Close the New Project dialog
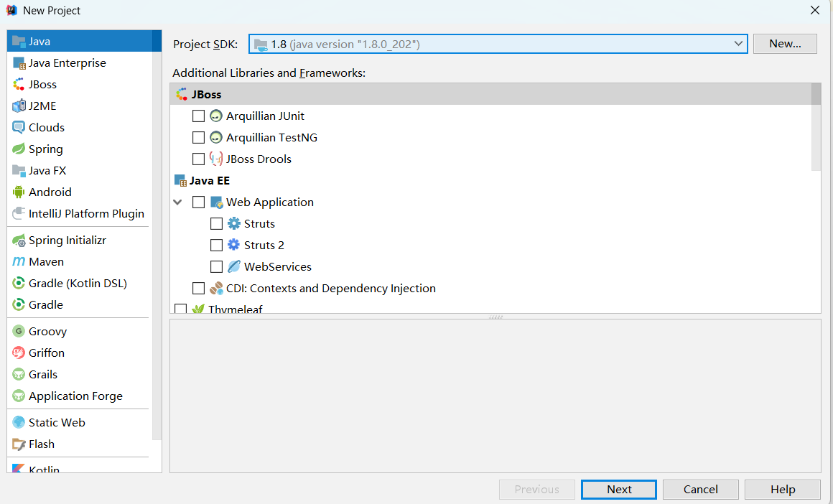This screenshot has width=833, height=504. click(815, 10)
